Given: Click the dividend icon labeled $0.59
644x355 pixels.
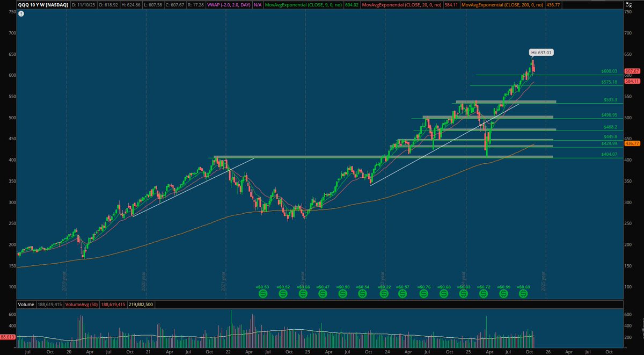Looking at the screenshot, I should point(503,294).
